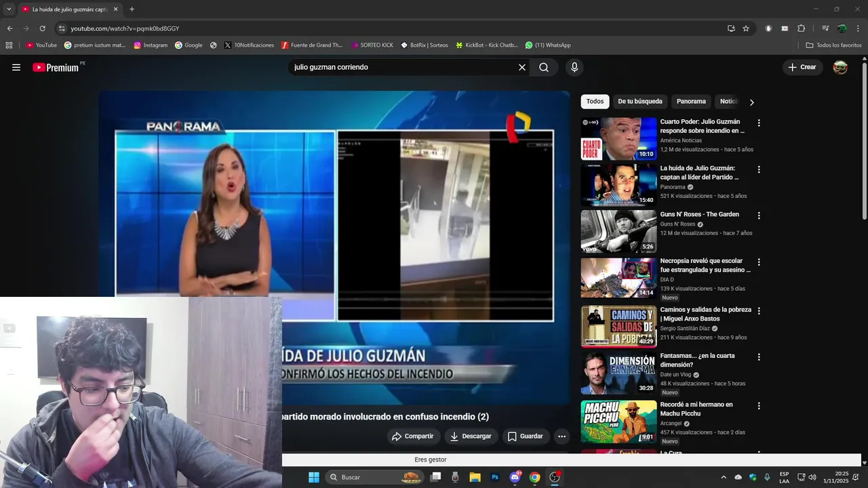Image resolution: width=868 pixels, height=488 pixels.
Task: Go back with the browser back arrow
Action: [x=9, y=28]
